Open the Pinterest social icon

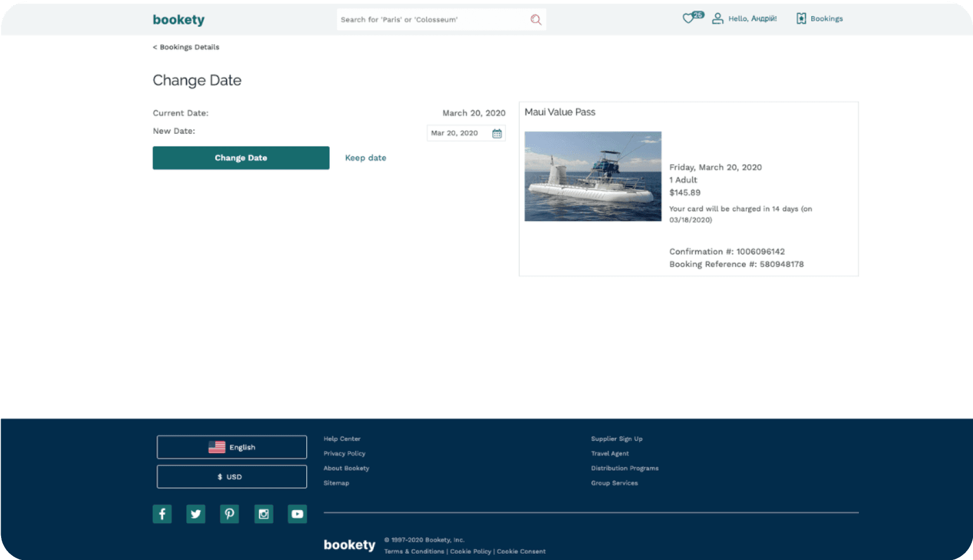229,514
